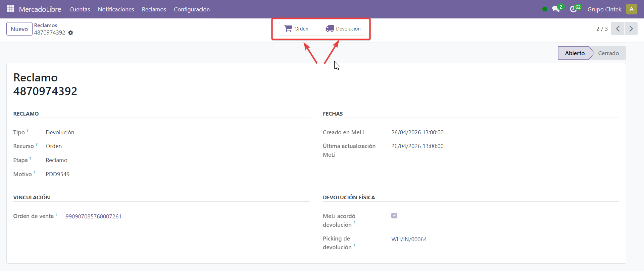644x271 pixels.
Task: Show Orden de venta help question mark
Action: [56, 214]
